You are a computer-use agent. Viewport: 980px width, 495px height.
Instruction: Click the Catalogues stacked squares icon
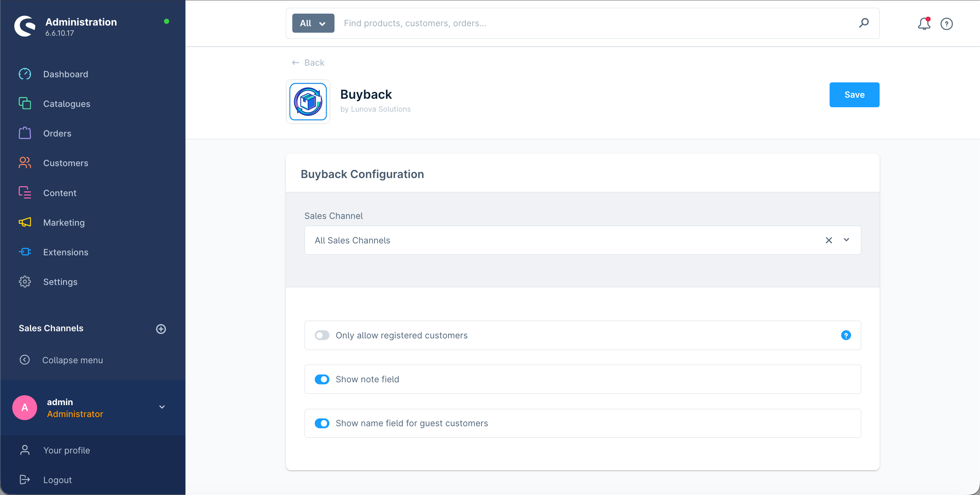[25, 103]
